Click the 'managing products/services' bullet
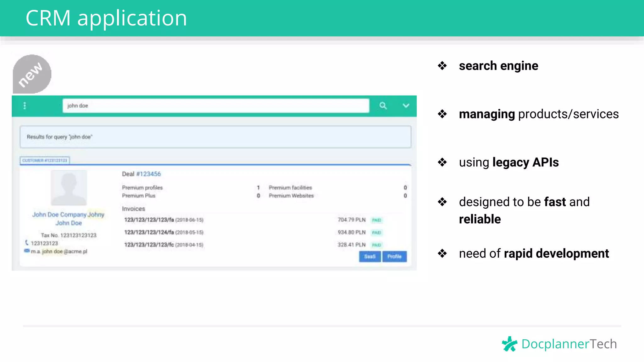644x362 pixels. (x=539, y=114)
